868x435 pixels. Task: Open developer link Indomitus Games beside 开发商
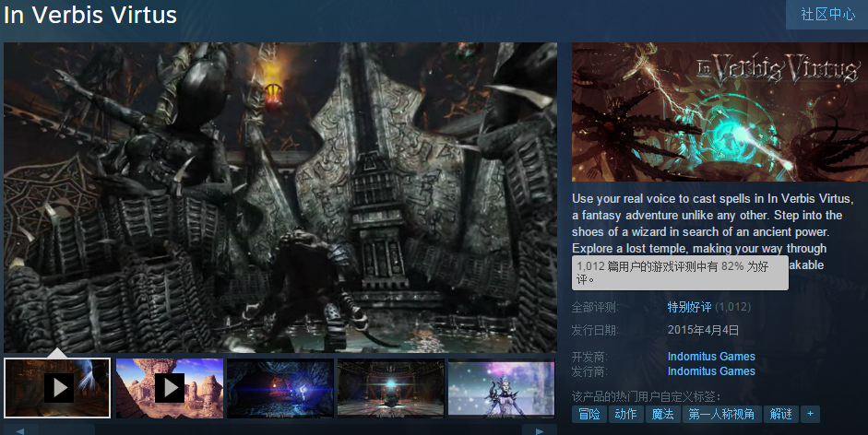[711, 357]
